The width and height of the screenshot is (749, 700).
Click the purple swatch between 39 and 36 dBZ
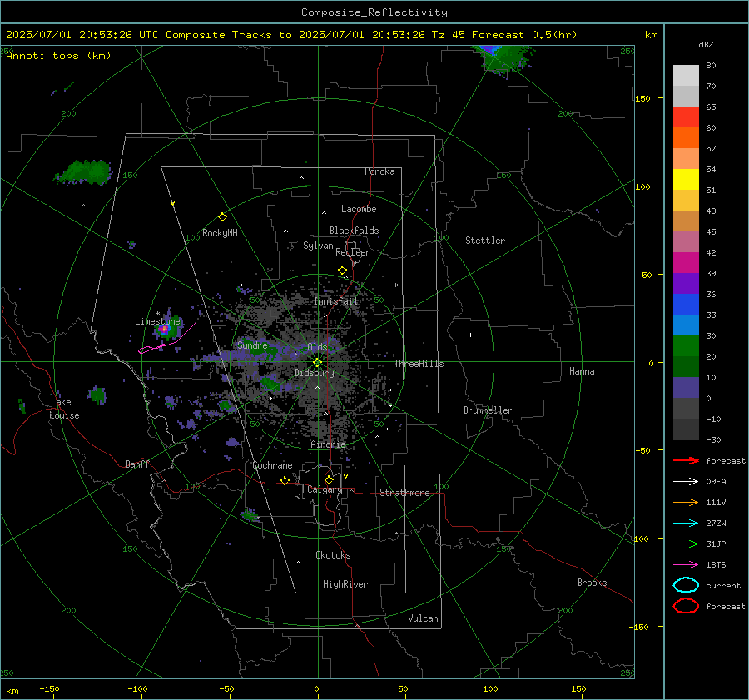686,283
